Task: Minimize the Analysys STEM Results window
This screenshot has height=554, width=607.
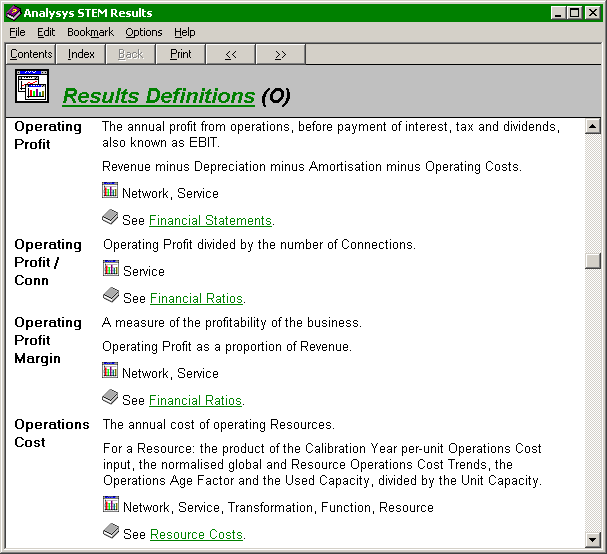Action: coord(558,13)
